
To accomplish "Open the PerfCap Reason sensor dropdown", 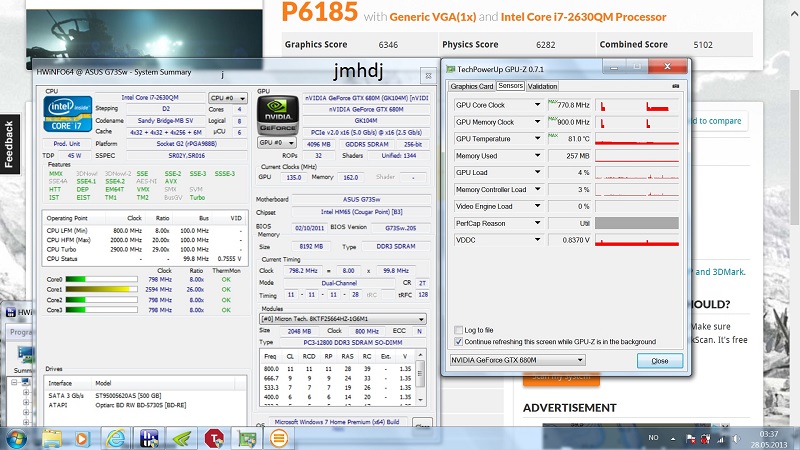I will tap(537, 223).
